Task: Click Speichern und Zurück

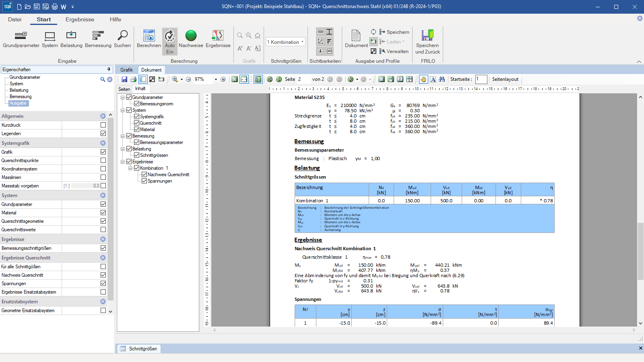Action: pyautogui.click(x=427, y=42)
